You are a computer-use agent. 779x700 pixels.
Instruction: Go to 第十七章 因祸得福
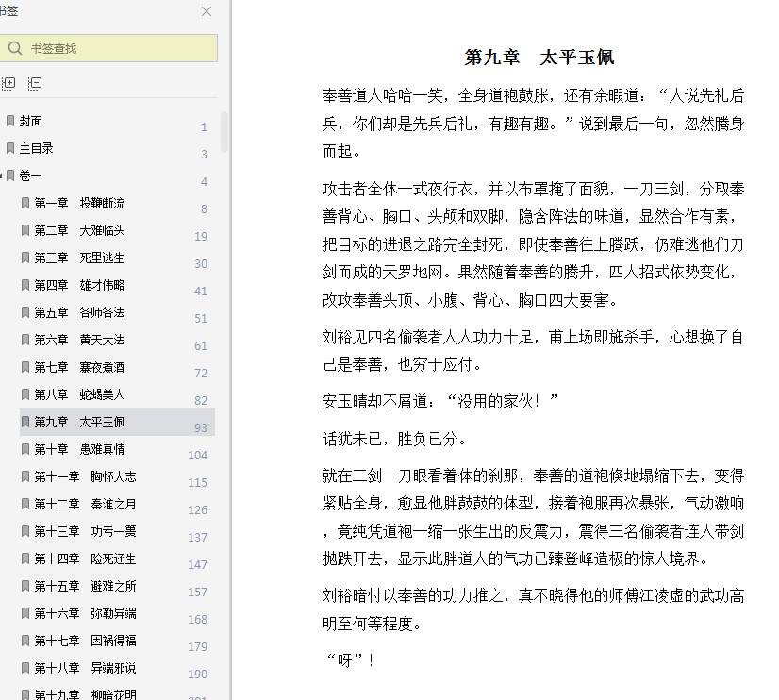pyautogui.click(x=85, y=641)
